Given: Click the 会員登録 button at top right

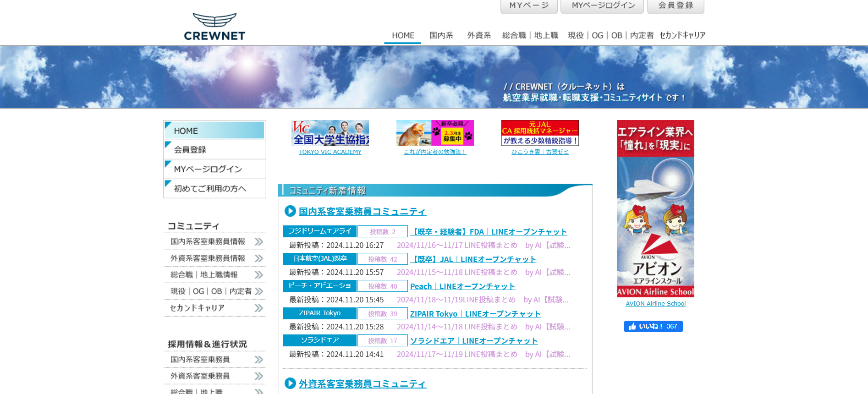Looking at the screenshot, I should [676, 6].
